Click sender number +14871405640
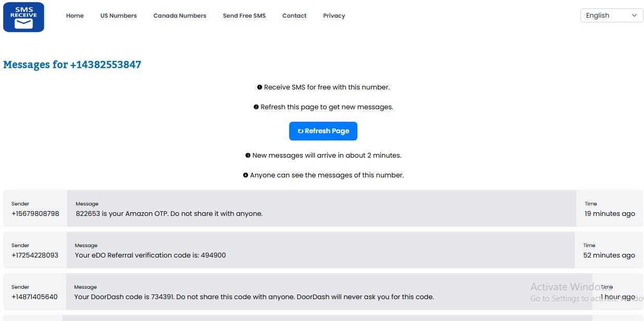This screenshot has width=644, height=321. [34, 297]
